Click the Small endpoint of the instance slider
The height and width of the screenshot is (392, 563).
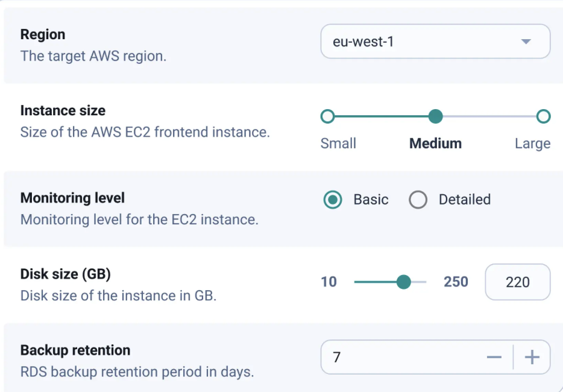tap(327, 116)
